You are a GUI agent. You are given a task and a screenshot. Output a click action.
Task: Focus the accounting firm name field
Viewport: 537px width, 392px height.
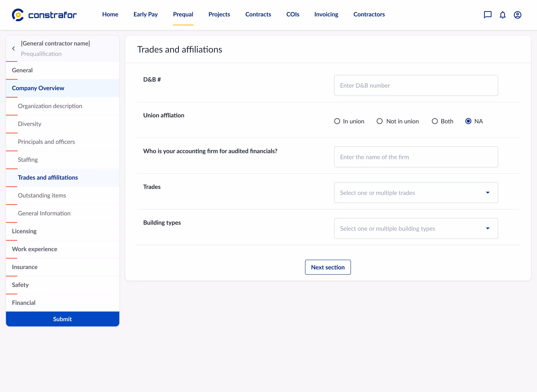pos(416,157)
